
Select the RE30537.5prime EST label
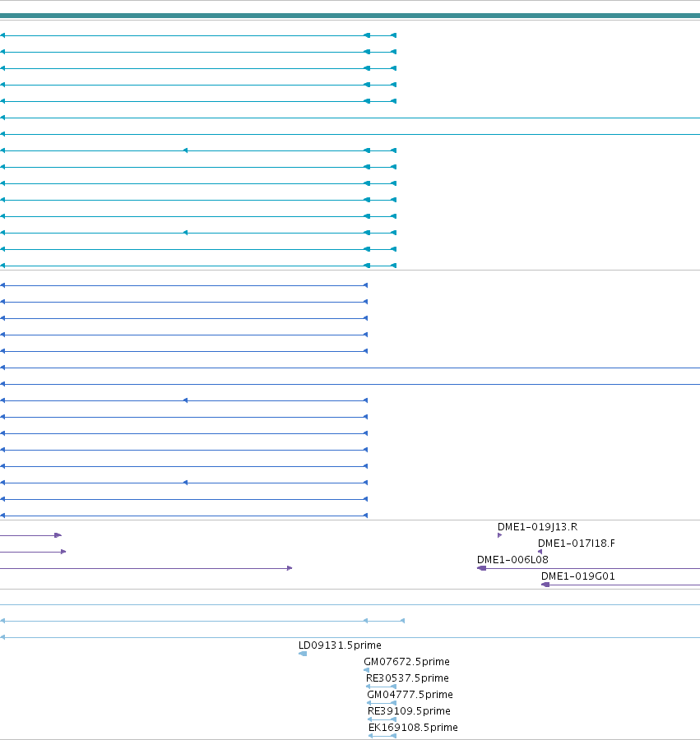tap(407, 678)
